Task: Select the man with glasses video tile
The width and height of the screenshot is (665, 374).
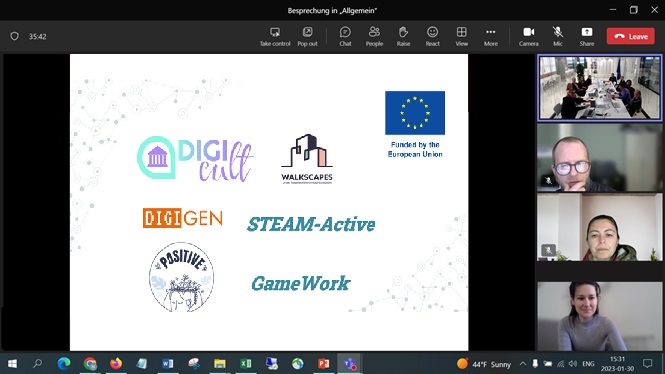Action: tap(600, 158)
